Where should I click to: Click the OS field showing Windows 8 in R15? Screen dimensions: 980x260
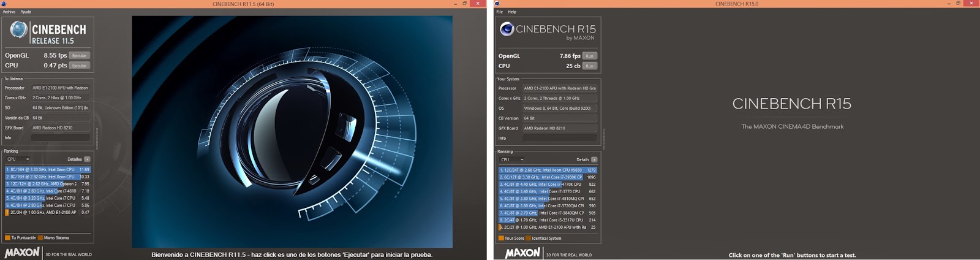pyautogui.click(x=560, y=108)
